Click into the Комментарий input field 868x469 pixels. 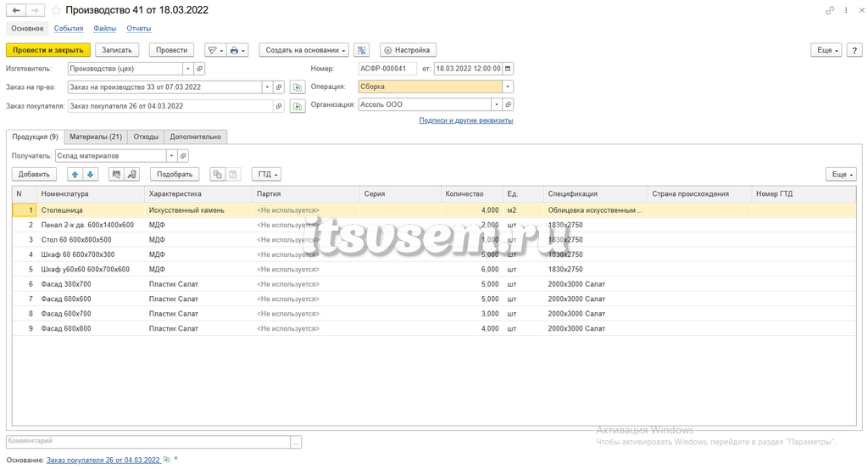[x=148, y=442]
